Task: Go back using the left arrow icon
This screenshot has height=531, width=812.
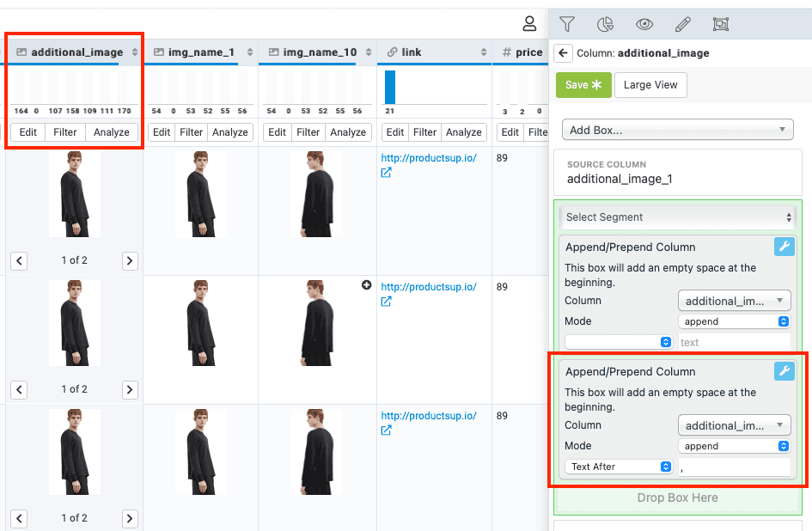Action: pyautogui.click(x=564, y=53)
